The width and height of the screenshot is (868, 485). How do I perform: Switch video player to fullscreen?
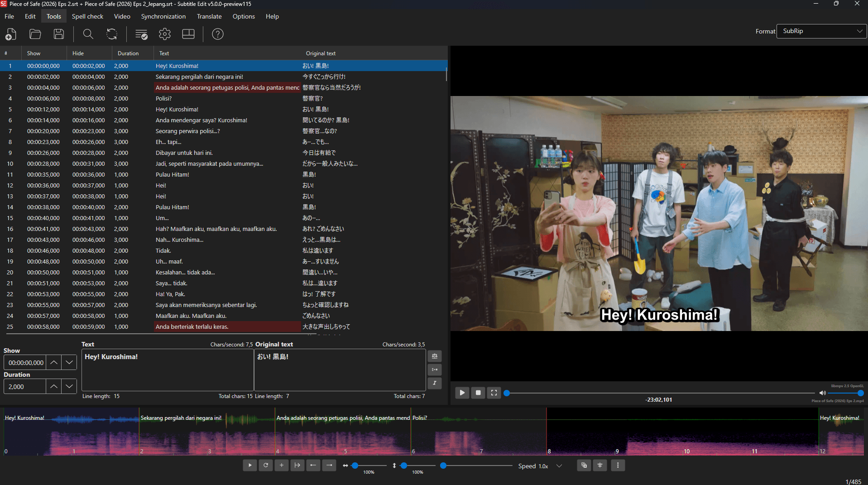[x=494, y=393]
